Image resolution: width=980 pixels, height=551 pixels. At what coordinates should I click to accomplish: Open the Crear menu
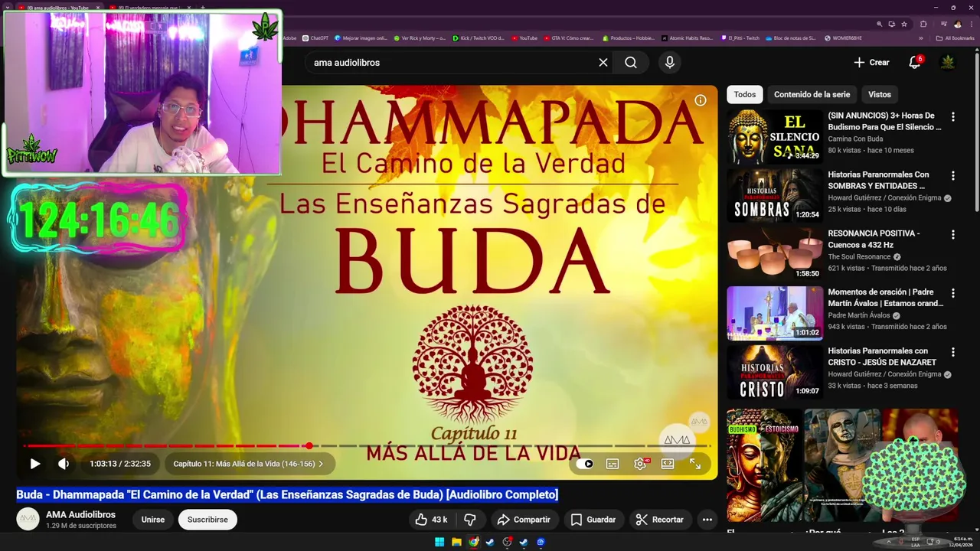[x=871, y=63]
